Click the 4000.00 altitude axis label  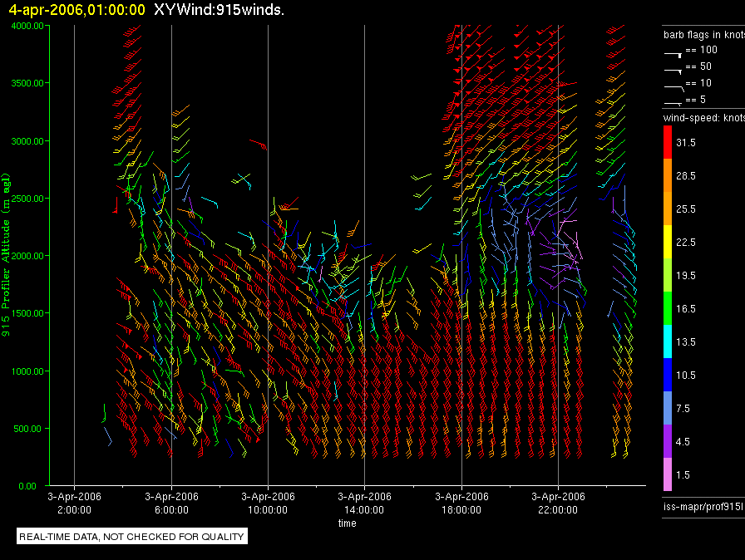pos(27,26)
